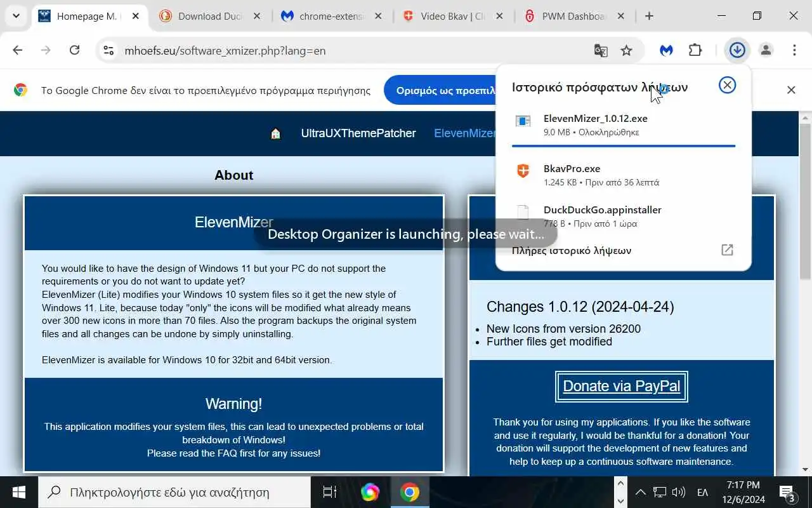Switch the ΕΛ keyboard language
The image size is (812, 508).
[703, 493]
